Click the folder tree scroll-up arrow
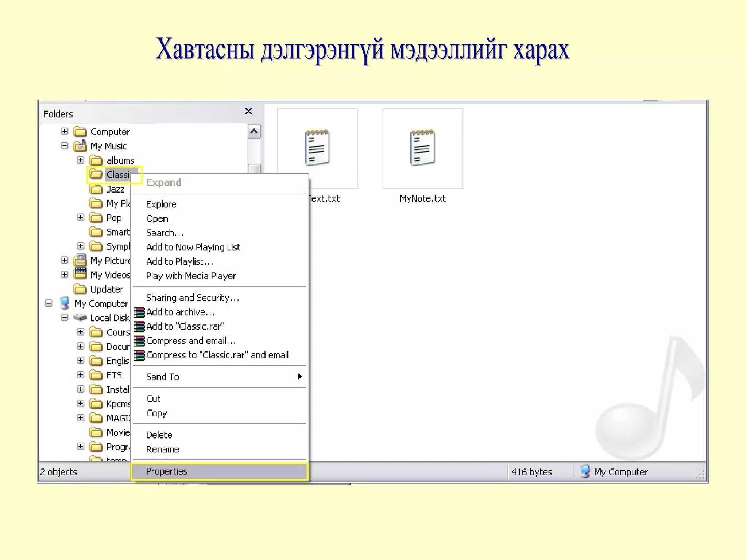Image resolution: width=747 pixels, height=560 pixels. coord(254,132)
